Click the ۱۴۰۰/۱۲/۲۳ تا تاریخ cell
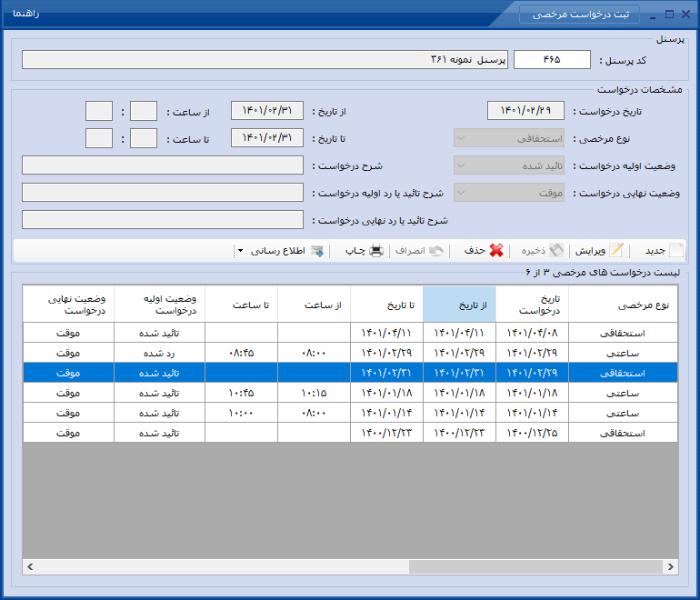The width and height of the screenshot is (700, 600). pos(386,433)
